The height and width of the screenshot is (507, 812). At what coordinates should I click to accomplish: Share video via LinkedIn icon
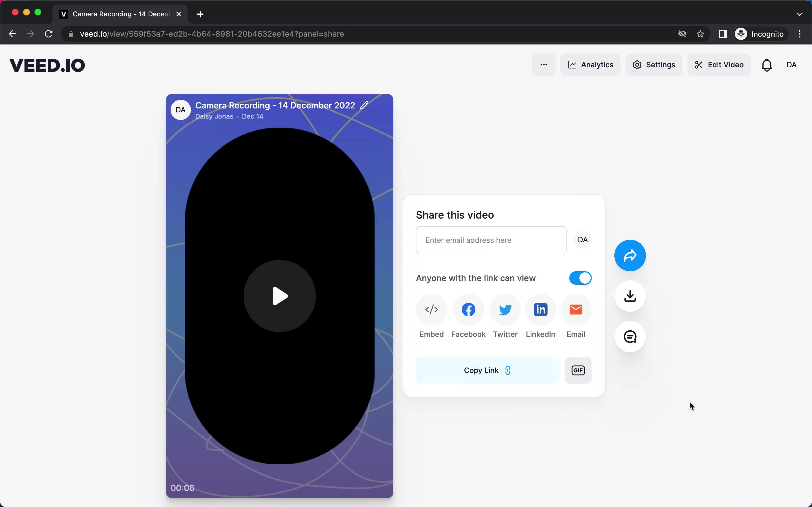coord(540,310)
